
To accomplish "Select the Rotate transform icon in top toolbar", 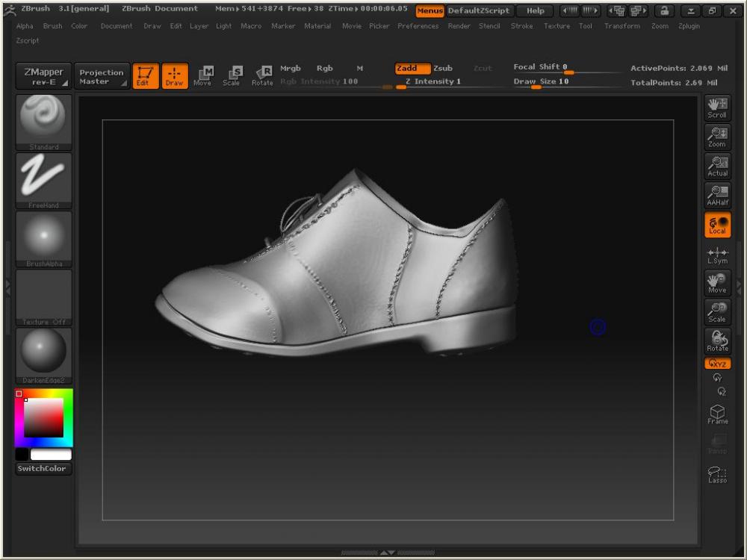I will pyautogui.click(x=262, y=75).
